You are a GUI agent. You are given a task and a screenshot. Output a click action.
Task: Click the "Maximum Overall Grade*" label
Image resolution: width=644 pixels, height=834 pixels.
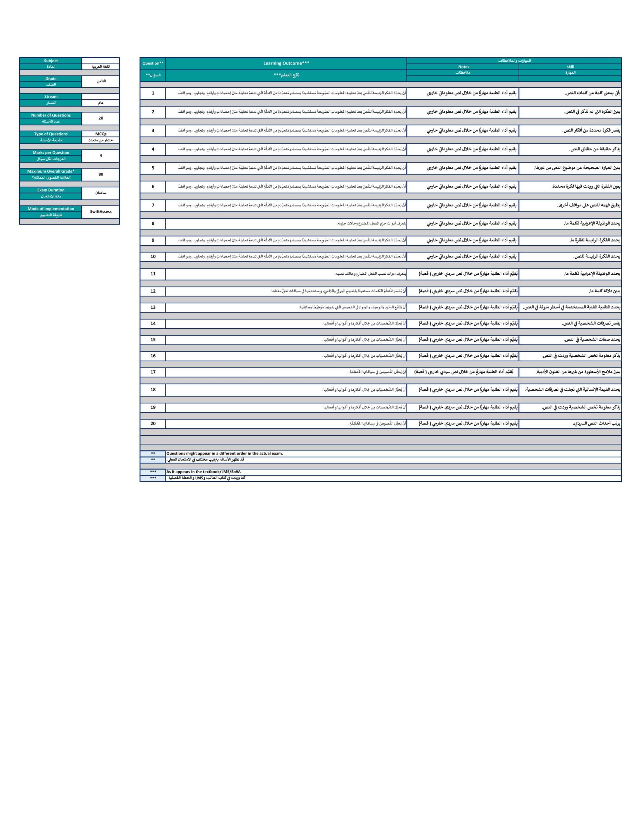51,171
